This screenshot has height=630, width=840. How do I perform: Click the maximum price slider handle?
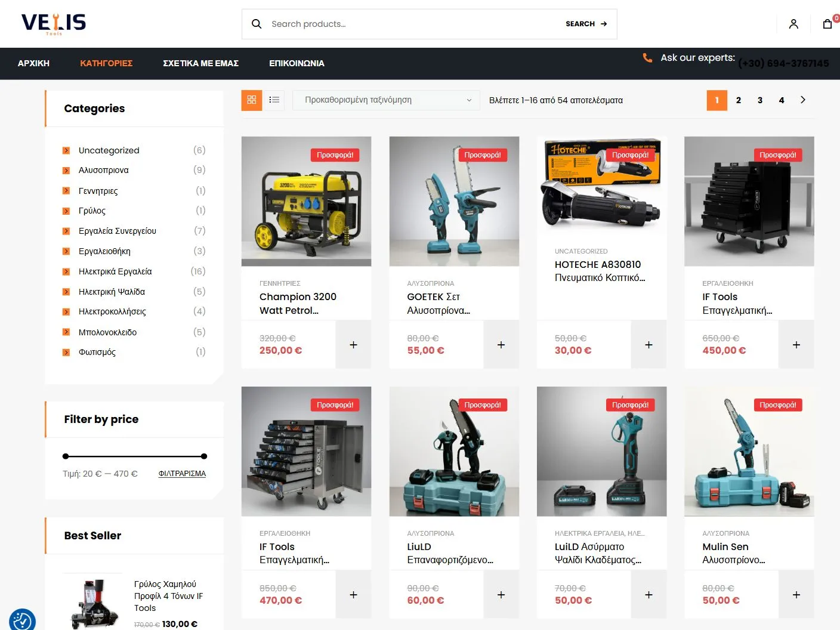(204, 456)
